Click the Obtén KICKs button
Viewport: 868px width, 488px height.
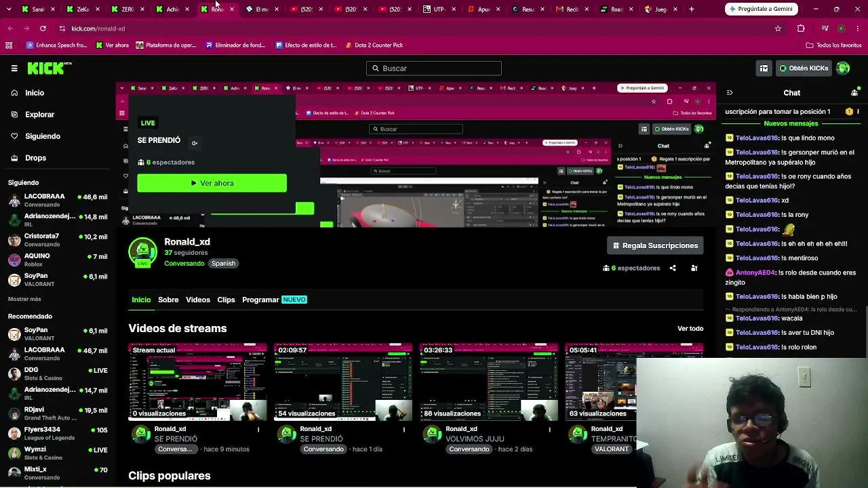(x=804, y=68)
